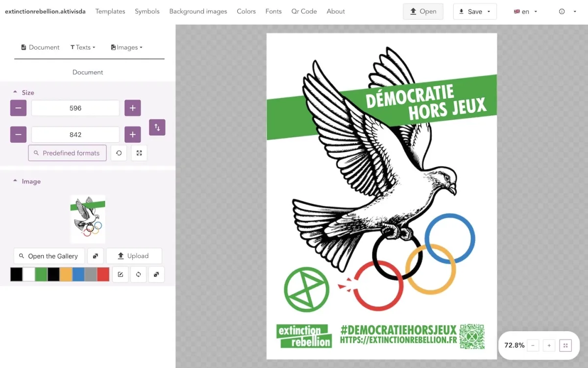Click the reset size circular arrow icon

(119, 153)
